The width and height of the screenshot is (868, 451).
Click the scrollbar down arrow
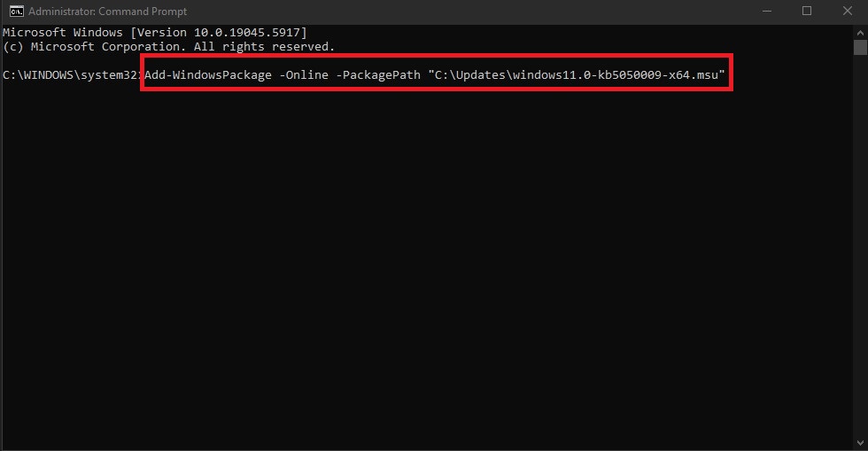pyautogui.click(x=859, y=443)
